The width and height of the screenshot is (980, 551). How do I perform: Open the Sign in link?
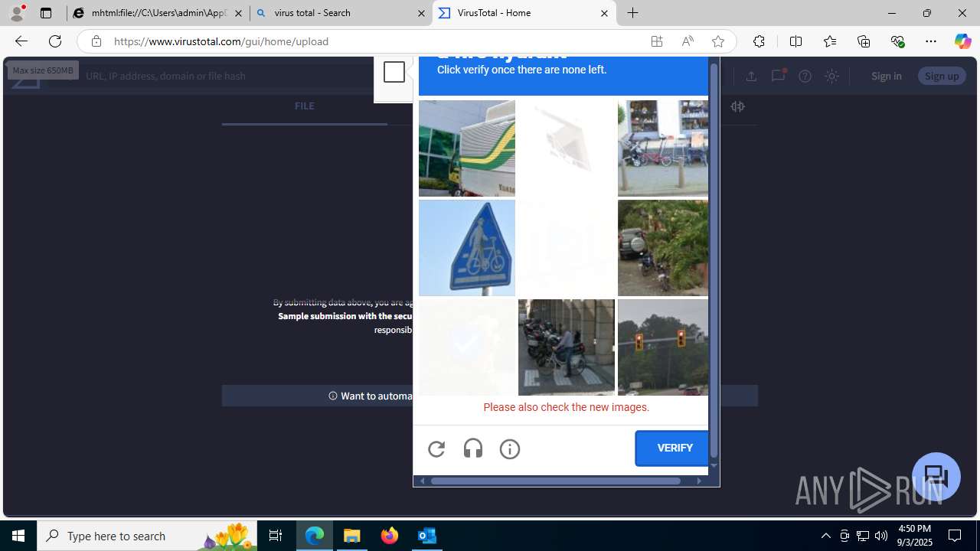pos(887,76)
